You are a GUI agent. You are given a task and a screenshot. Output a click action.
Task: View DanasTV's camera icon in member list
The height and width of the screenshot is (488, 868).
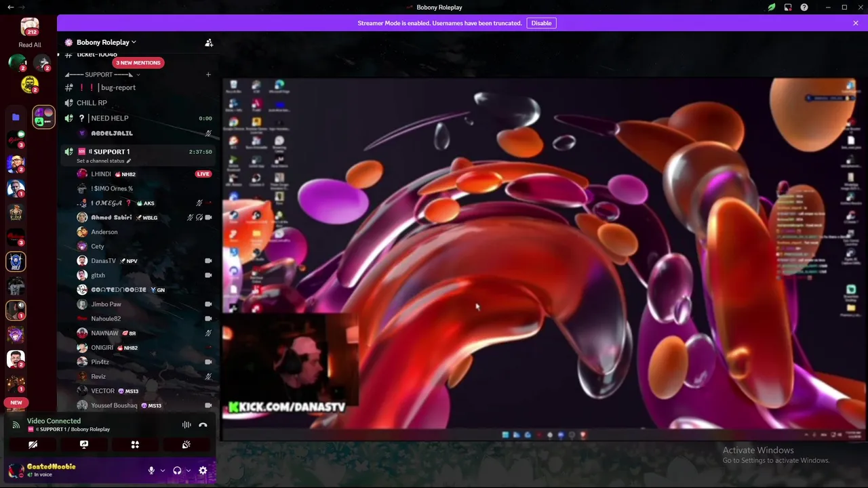(x=208, y=261)
